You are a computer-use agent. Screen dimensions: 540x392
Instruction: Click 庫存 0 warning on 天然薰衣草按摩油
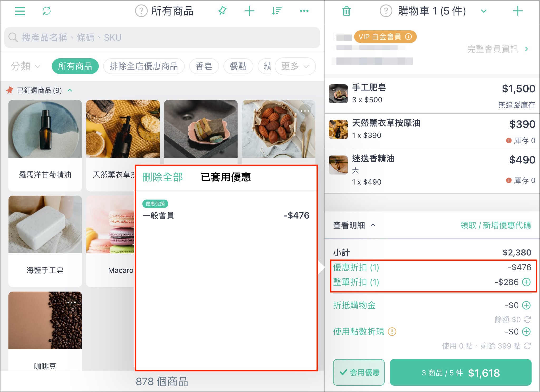pos(520,141)
